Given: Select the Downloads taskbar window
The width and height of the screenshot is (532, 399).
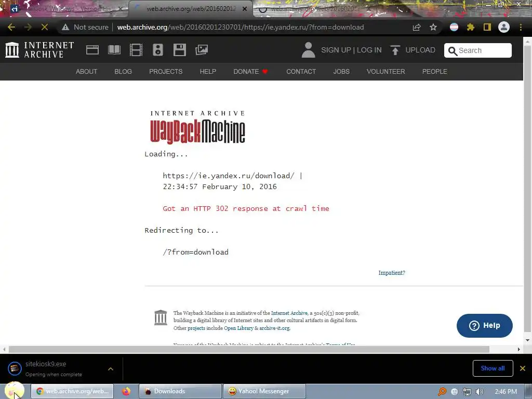Looking at the screenshot, I should tap(180, 391).
